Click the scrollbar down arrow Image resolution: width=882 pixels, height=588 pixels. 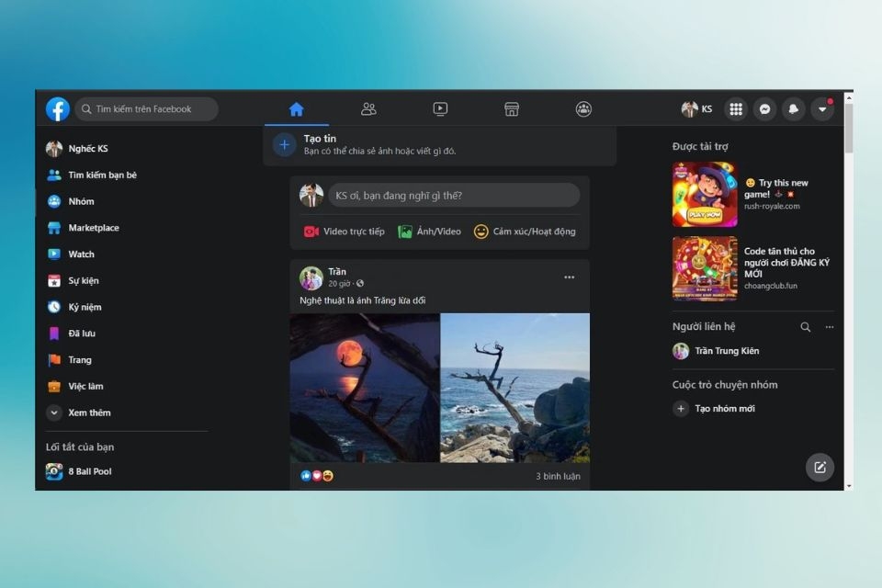coord(849,486)
